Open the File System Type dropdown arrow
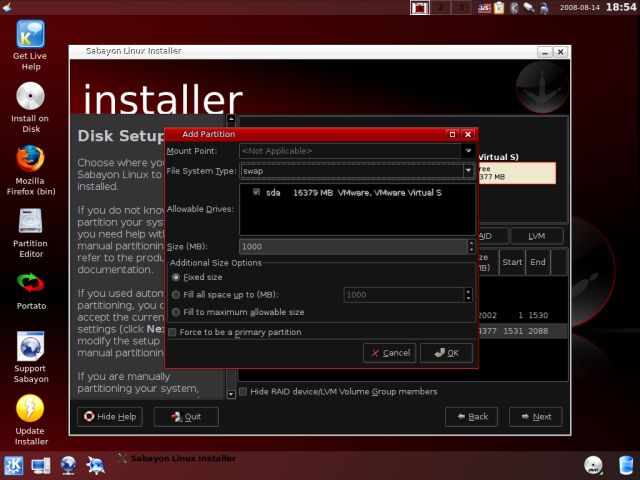Image resolution: width=640 pixels, height=480 pixels. [x=469, y=171]
